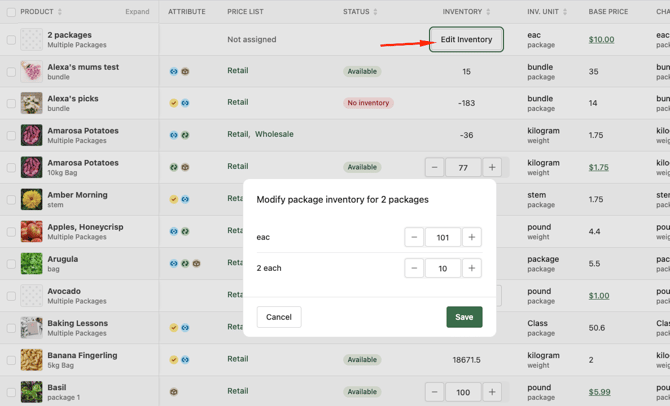Sort the table by Status column

point(376,12)
